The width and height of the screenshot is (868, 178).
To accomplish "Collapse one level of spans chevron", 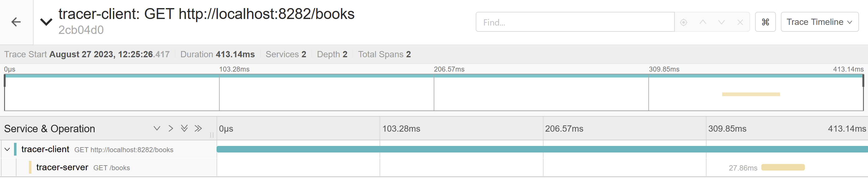I will [x=171, y=129].
